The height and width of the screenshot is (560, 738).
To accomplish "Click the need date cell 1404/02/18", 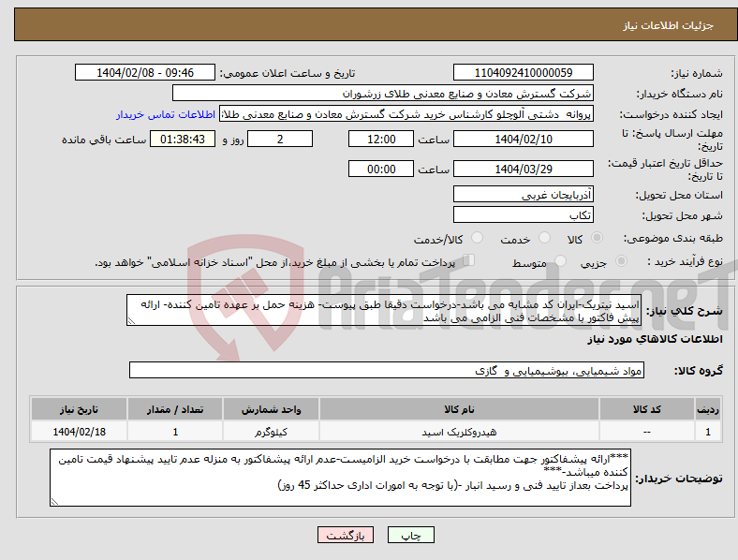I will (79, 432).
